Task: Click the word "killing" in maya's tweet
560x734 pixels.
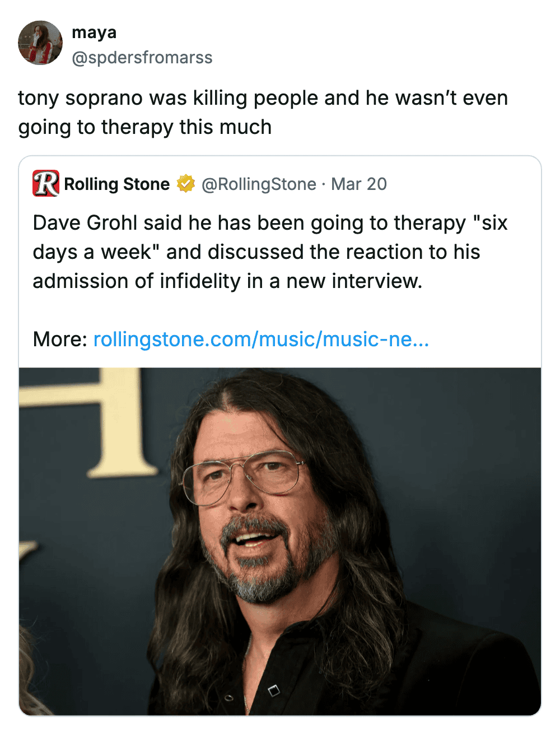Action: [220, 98]
